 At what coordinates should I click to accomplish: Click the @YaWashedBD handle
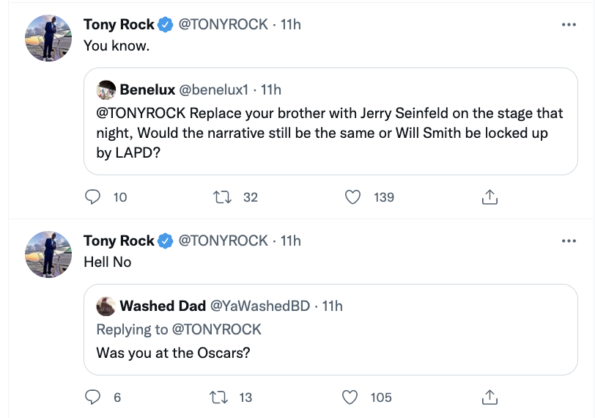click(260, 306)
